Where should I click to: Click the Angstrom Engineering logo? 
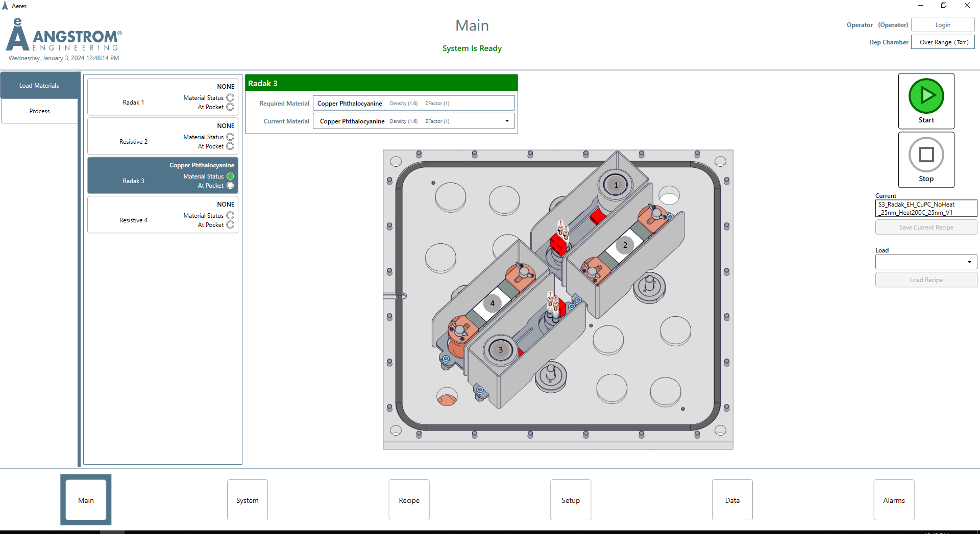click(64, 36)
